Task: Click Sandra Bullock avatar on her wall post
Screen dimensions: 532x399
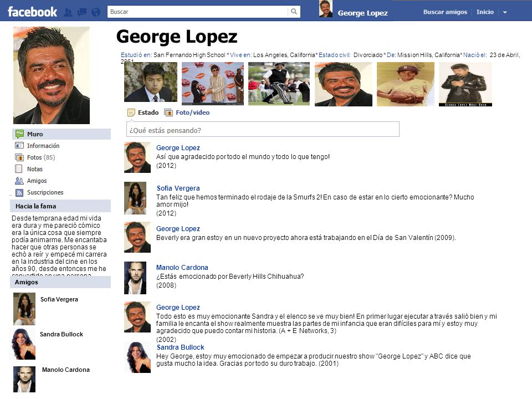Action: pos(137,357)
